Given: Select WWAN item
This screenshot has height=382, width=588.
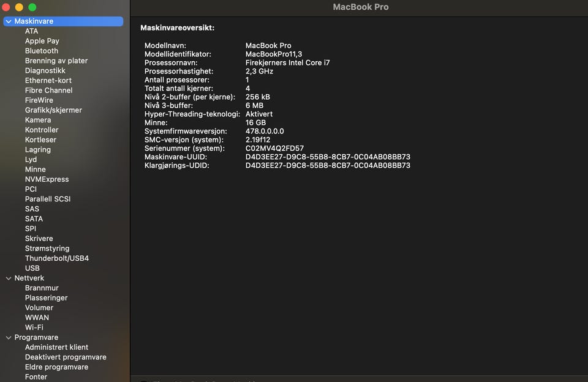Looking at the screenshot, I should click(37, 318).
